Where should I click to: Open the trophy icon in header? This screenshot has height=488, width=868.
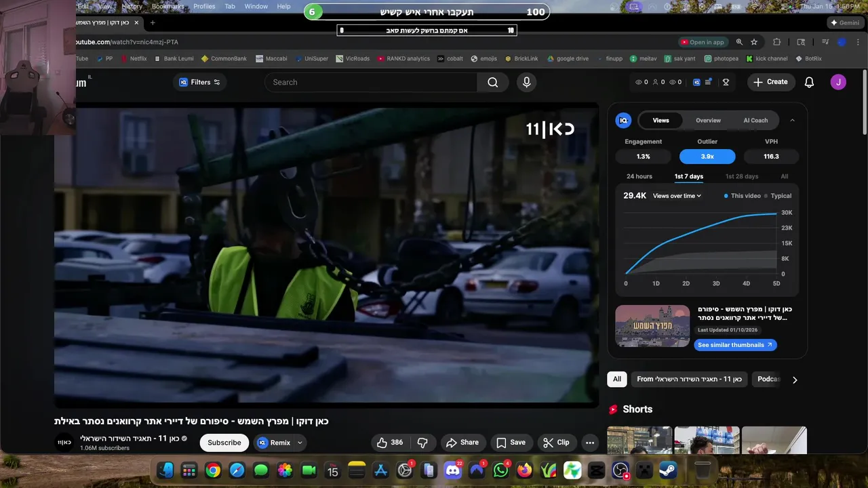tap(726, 82)
